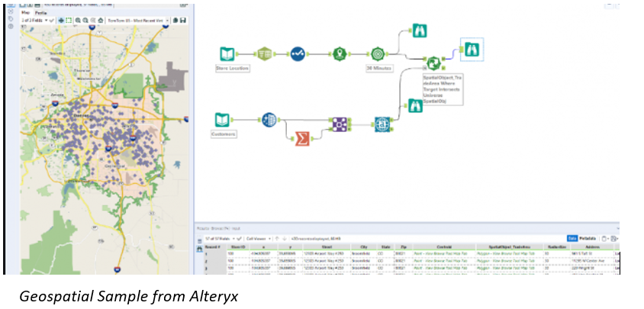Click the selected Browse tool at far right
This screenshot has height=309, width=644.
click(470, 50)
